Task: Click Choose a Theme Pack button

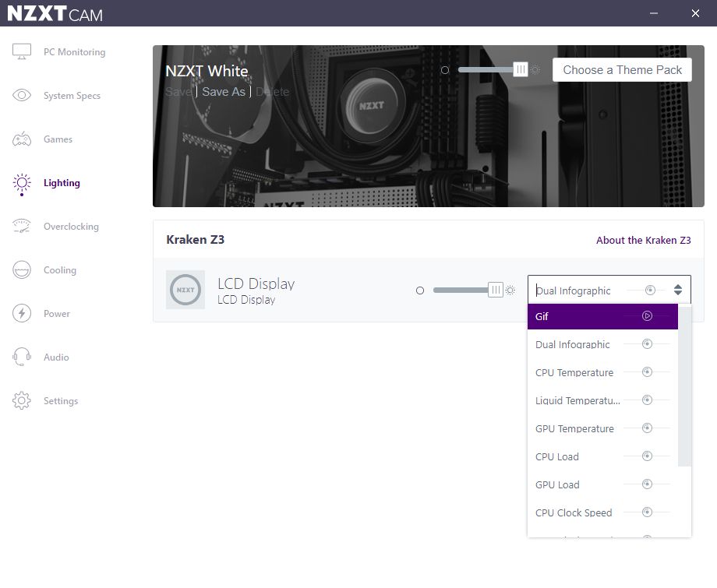Action: pyautogui.click(x=622, y=70)
